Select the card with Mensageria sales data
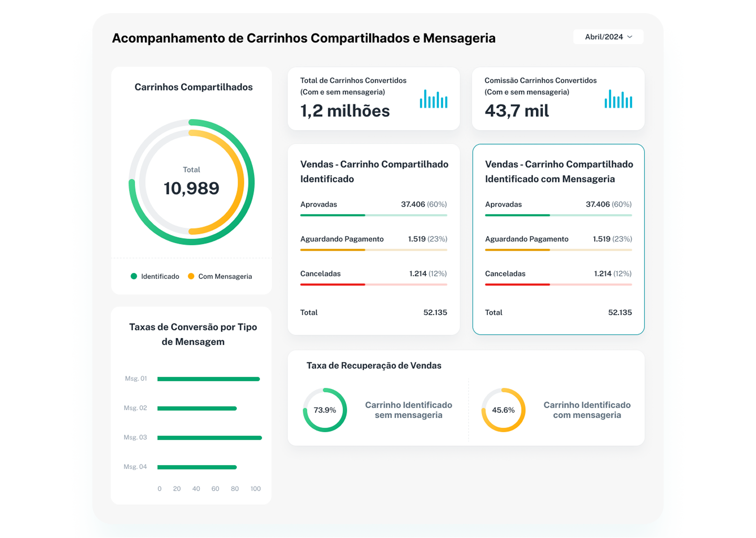The height and width of the screenshot is (538, 756). [558, 239]
